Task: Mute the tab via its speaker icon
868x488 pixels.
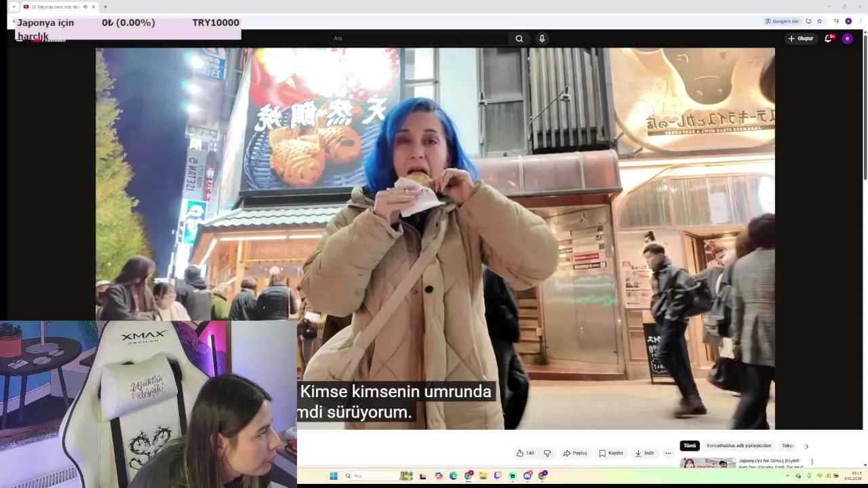Action: pos(85,7)
